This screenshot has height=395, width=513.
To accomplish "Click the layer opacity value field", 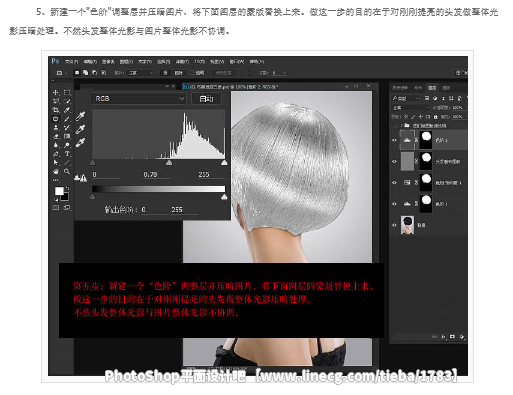I will click(458, 108).
